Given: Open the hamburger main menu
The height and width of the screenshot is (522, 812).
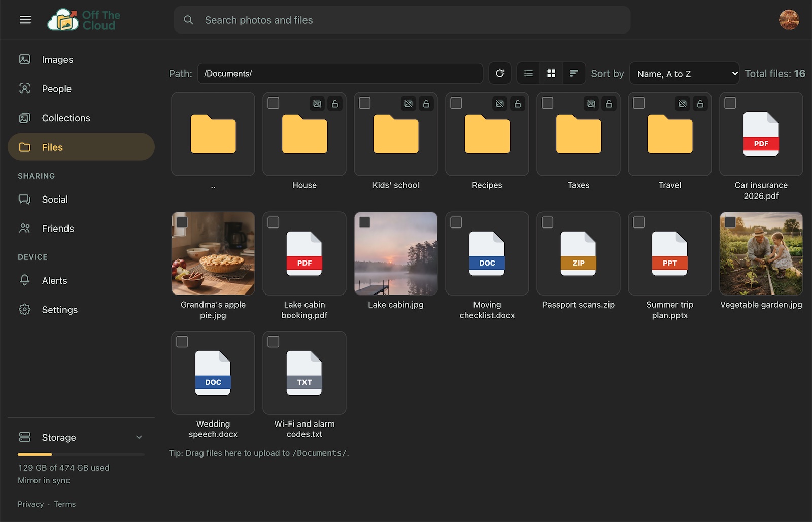Looking at the screenshot, I should tap(25, 20).
